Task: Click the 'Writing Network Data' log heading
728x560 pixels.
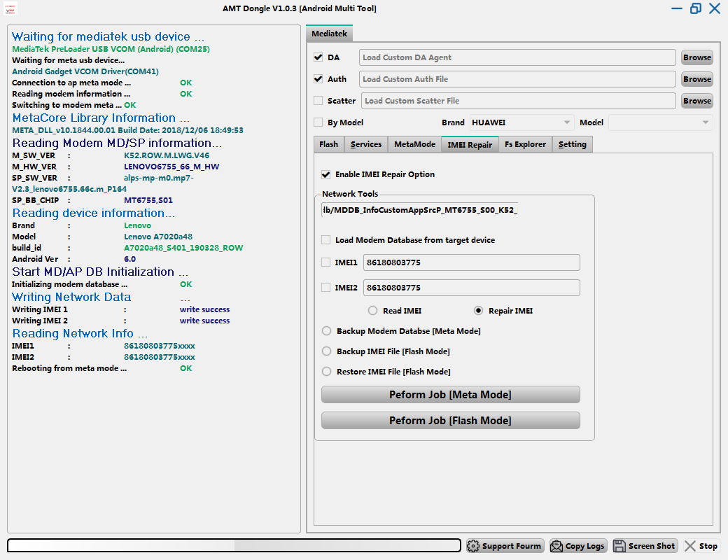Action: click(x=71, y=297)
